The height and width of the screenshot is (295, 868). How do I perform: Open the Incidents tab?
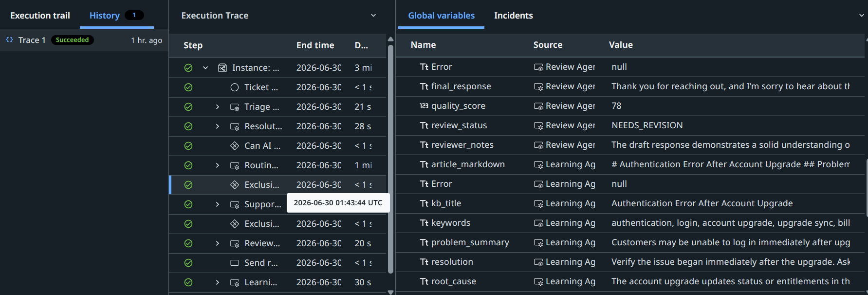click(514, 16)
